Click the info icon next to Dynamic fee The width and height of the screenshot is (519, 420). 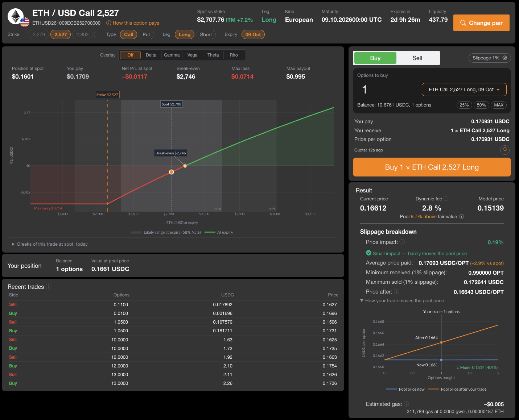tap(446, 199)
